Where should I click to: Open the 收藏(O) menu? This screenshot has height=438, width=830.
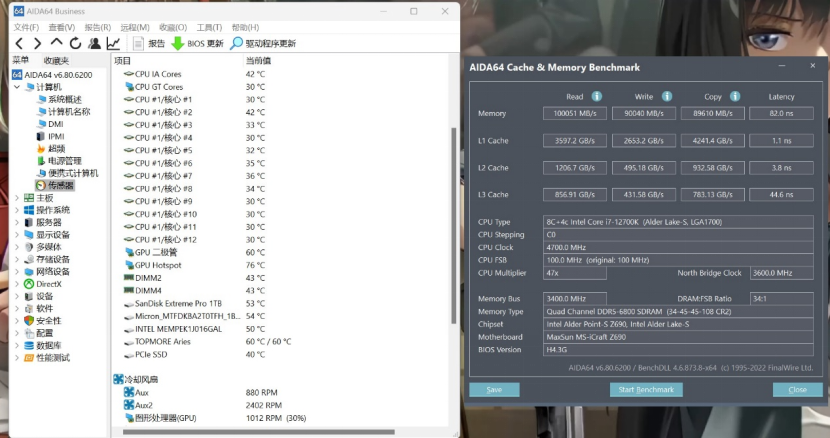(173, 27)
